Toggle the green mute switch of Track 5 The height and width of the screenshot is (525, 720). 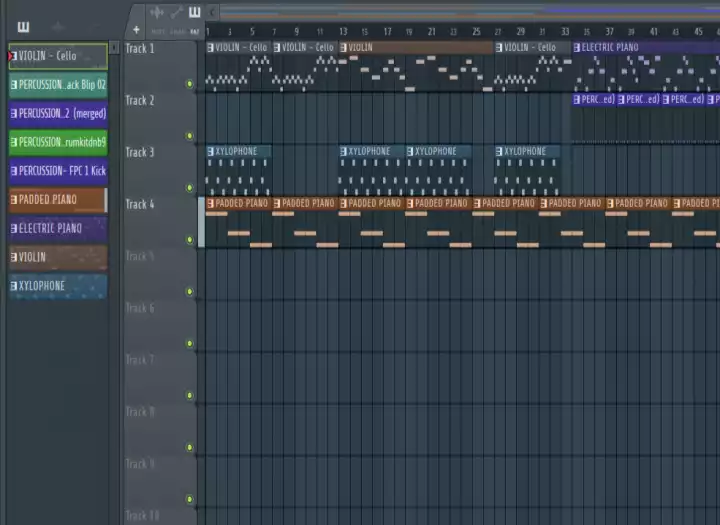pos(189,291)
